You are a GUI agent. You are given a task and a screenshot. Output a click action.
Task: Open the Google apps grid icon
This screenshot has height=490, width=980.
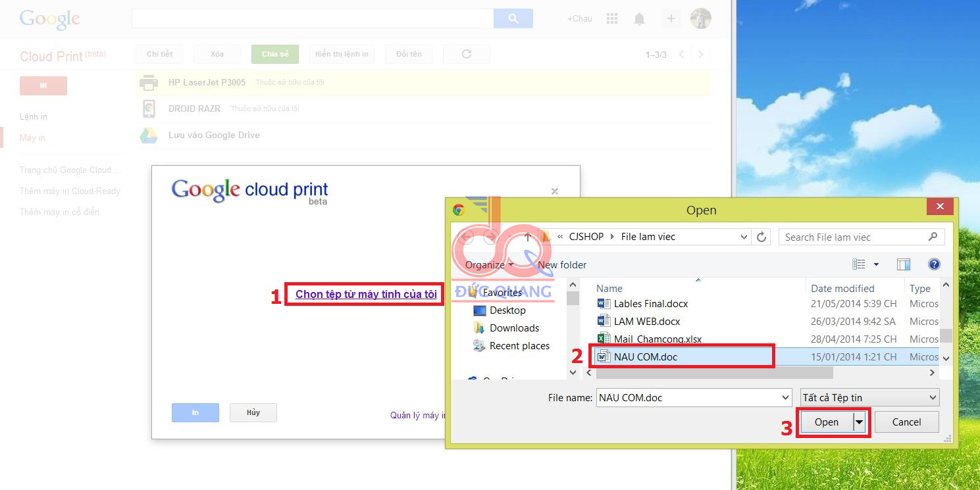(x=612, y=18)
